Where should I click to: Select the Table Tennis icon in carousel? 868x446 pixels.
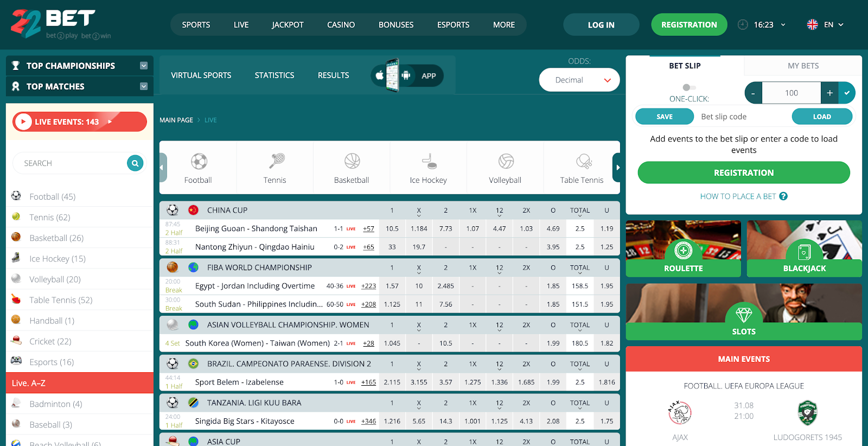click(584, 161)
